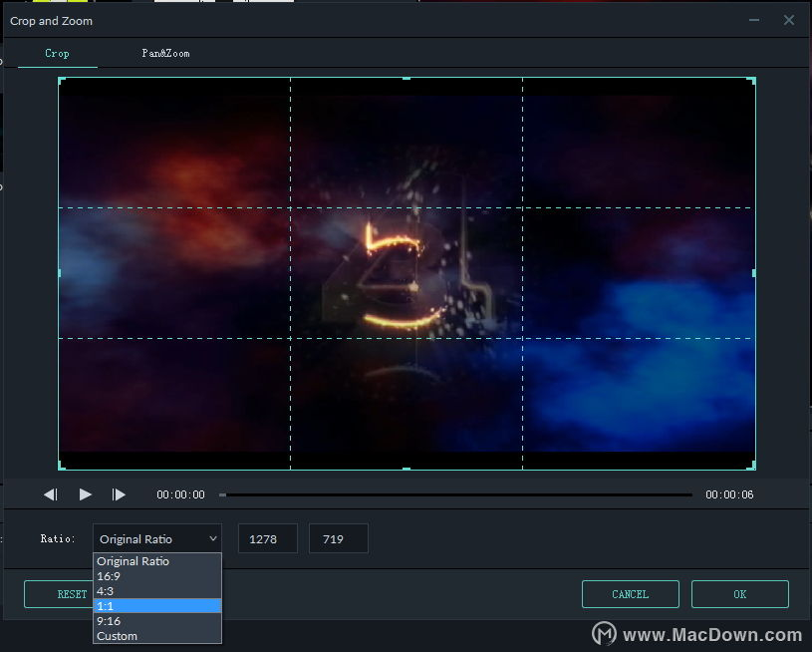Click the CANCEL button
Screen dimensions: 812x652
pyautogui.click(x=631, y=594)
